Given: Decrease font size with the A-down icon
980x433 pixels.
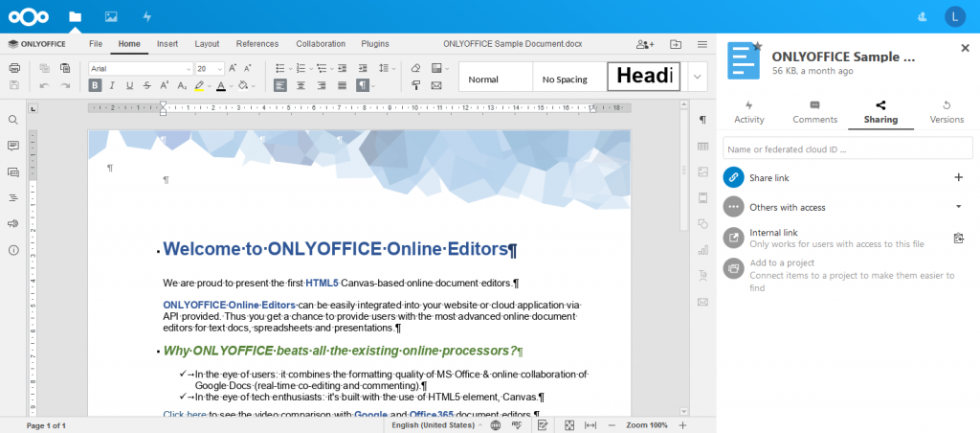Looking at the screenshot, I should [x=248, y=68].
